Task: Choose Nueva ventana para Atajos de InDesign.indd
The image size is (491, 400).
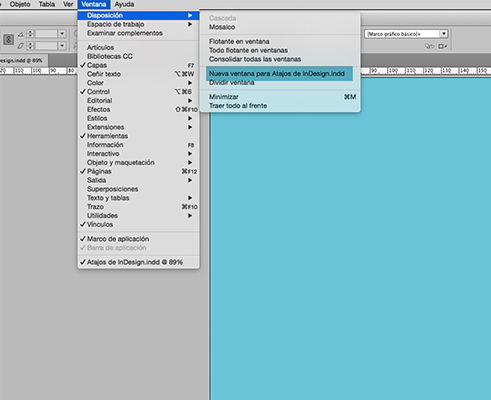Action: (x=279, y=73)
